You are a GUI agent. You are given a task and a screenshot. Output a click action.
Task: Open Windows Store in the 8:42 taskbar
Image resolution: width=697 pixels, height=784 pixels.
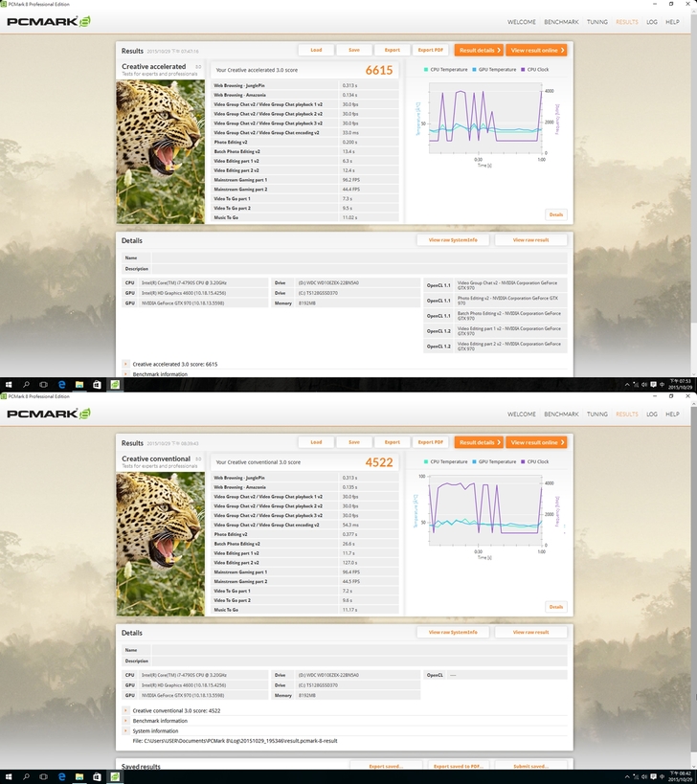[97, 778]
